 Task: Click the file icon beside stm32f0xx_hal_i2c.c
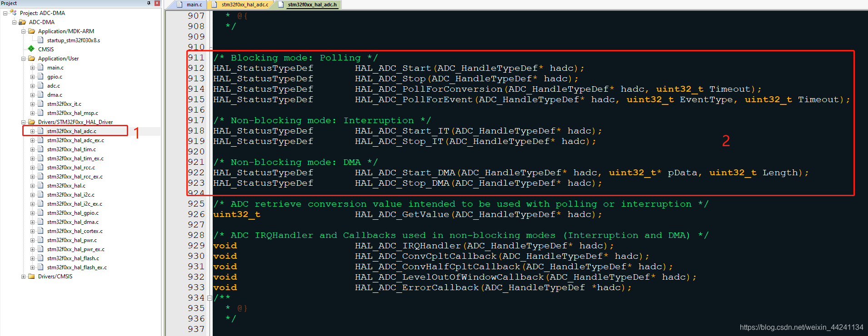[x=40, y=194]
